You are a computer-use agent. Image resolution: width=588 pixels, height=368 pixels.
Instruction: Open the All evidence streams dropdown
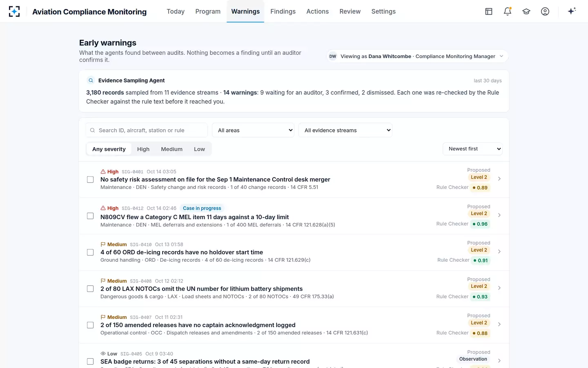click(x=345, y=130)
